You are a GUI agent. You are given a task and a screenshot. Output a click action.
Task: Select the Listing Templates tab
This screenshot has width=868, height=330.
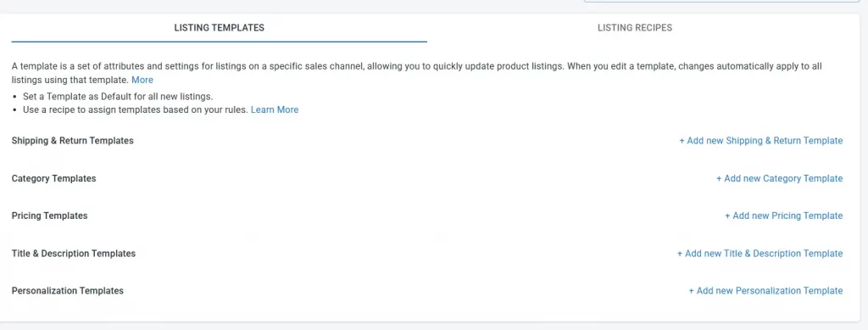click(220, 28)
